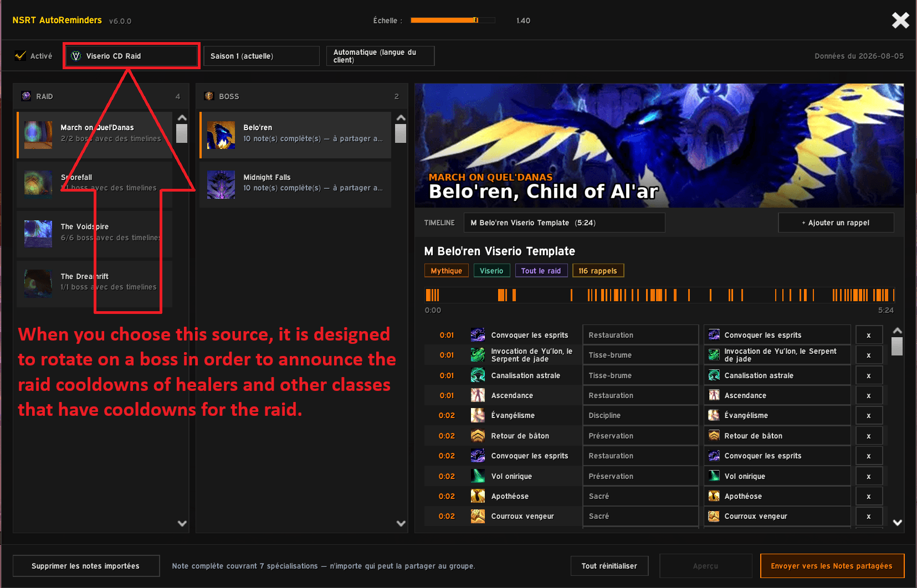Select the Vol onirique icon beside its timestamp

click(x=478, y=476)
